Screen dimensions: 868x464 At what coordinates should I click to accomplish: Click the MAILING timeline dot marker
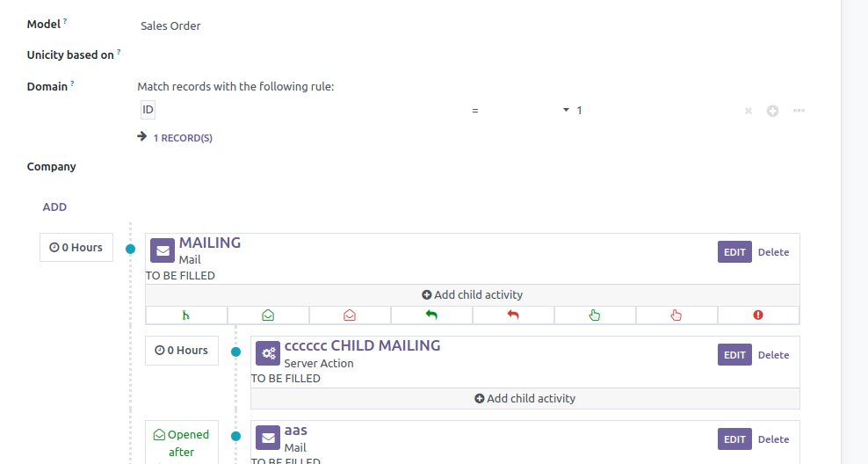tap(131, 250)
